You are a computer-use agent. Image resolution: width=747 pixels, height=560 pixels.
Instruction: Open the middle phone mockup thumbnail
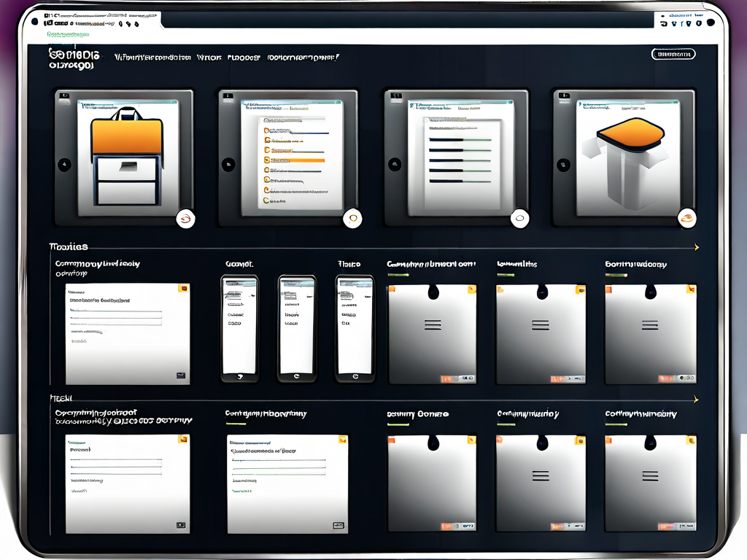[x=297, y=328]
